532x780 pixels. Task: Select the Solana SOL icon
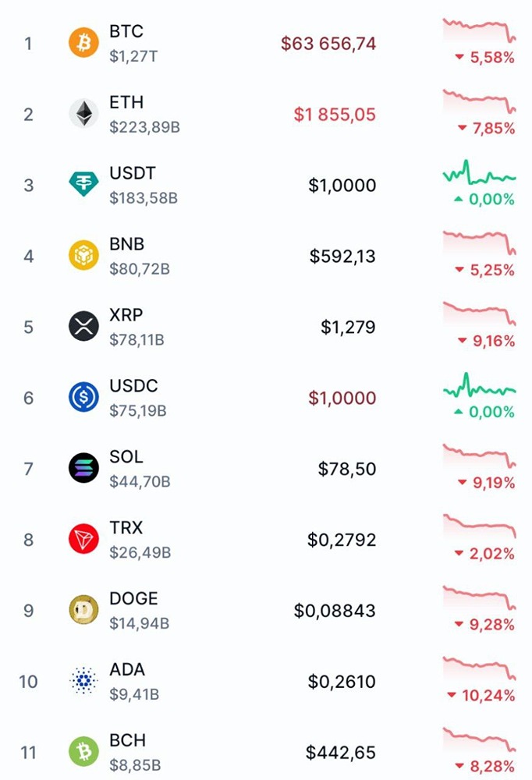coord(83,469)
